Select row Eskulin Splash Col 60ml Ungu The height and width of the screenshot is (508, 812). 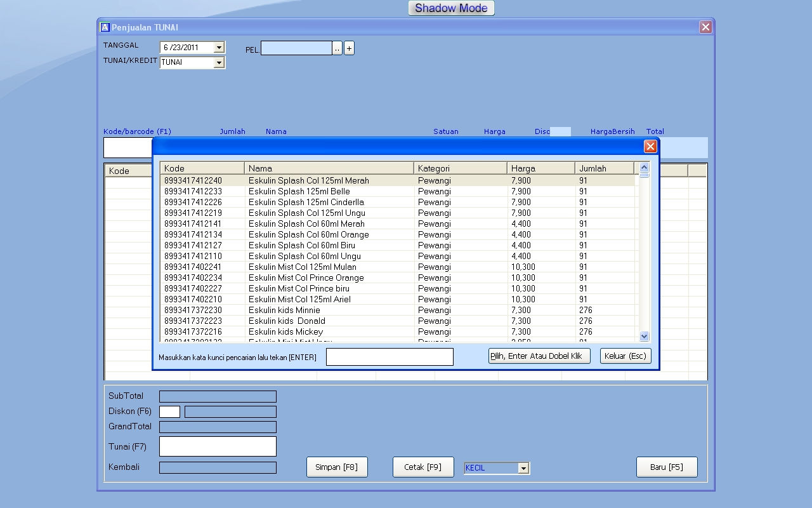coord(398,256)
